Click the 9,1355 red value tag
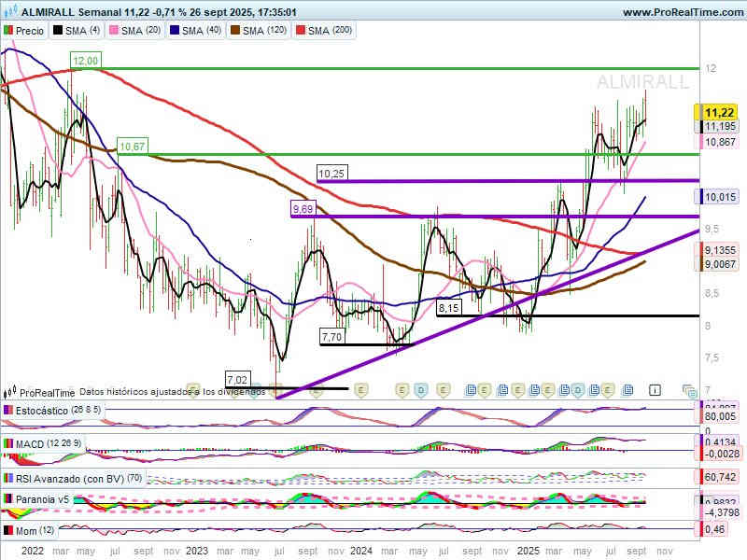The height and width of the screenshot is (560, 747). coord(718,250)
